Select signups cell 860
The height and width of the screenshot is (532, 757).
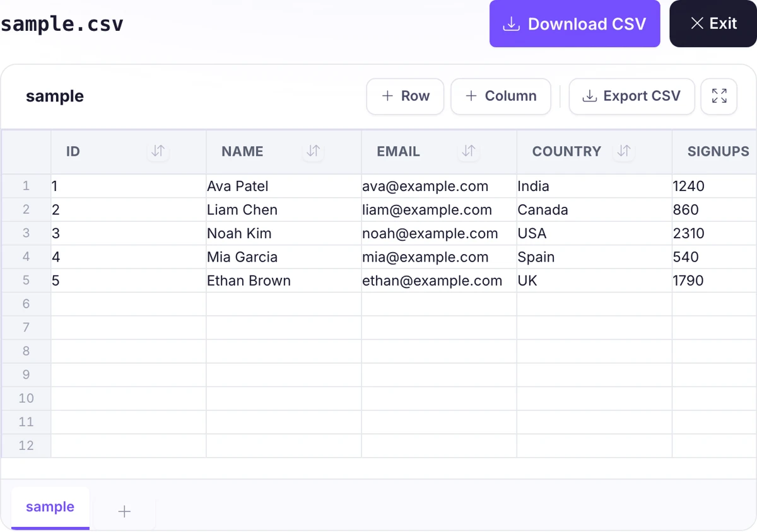[715, 210]
